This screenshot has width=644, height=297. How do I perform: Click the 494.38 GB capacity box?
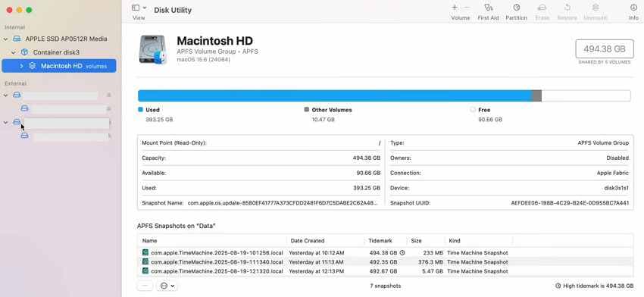(604, 49)
